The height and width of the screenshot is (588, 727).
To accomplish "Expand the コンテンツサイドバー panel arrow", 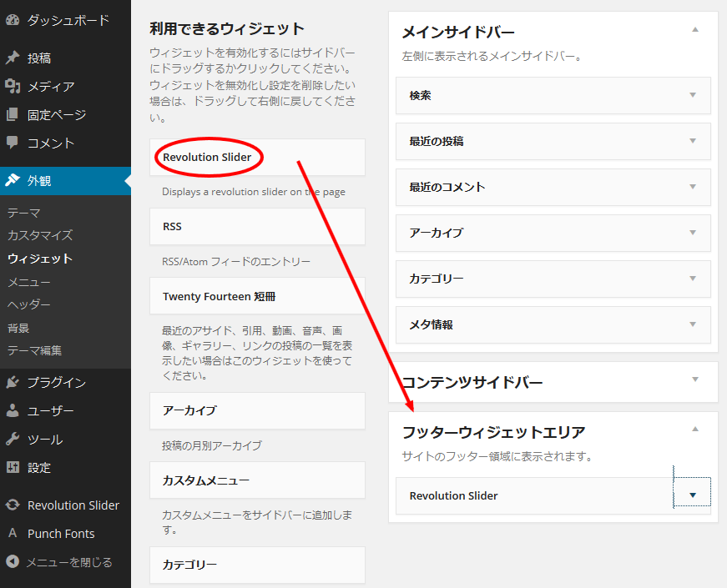I will 695,379.
